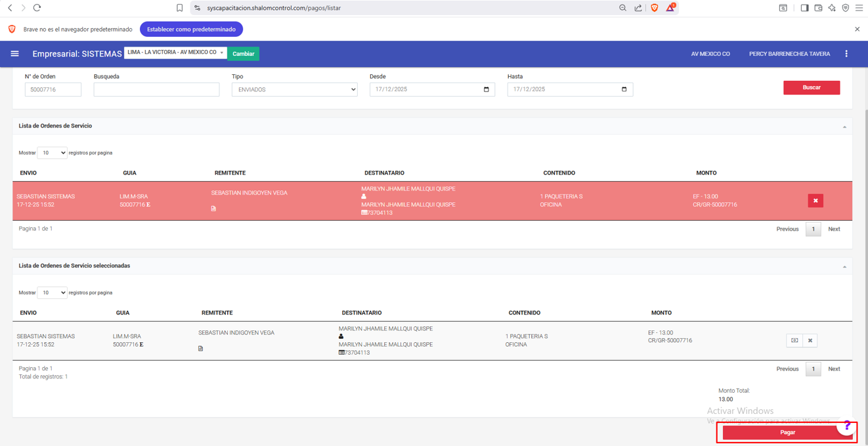The image size is (868, 446).
Task: Collapse the selected service orders panel
Action: 844,267
